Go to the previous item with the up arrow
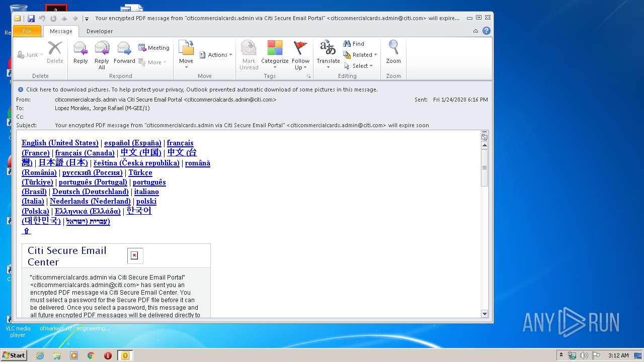This screenshot has height=362, width=644. [x=64, y=18]
